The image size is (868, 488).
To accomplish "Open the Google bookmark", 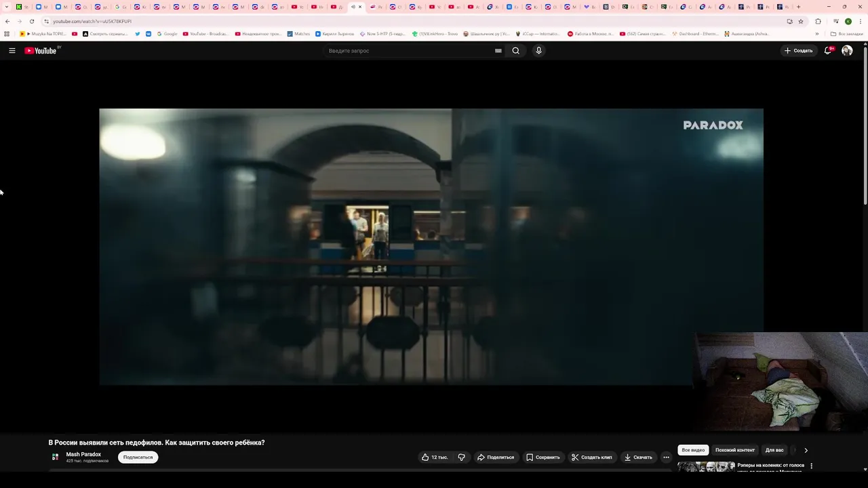I will (167, 33).
